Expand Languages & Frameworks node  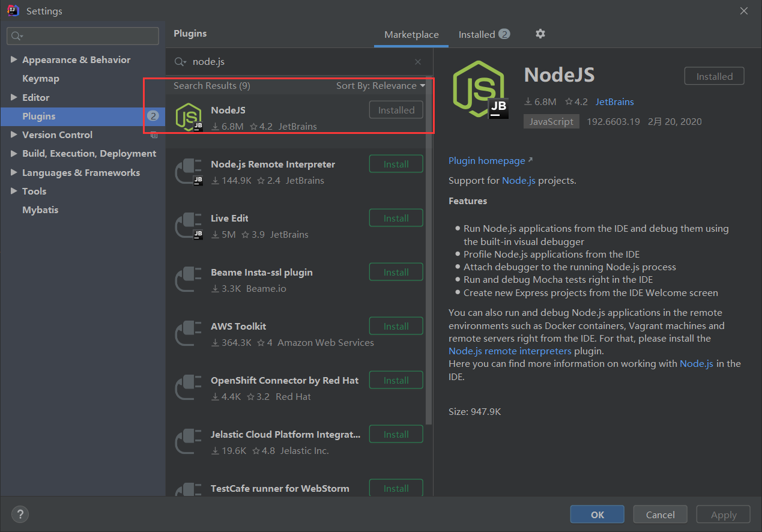click(x=14, y=172)
